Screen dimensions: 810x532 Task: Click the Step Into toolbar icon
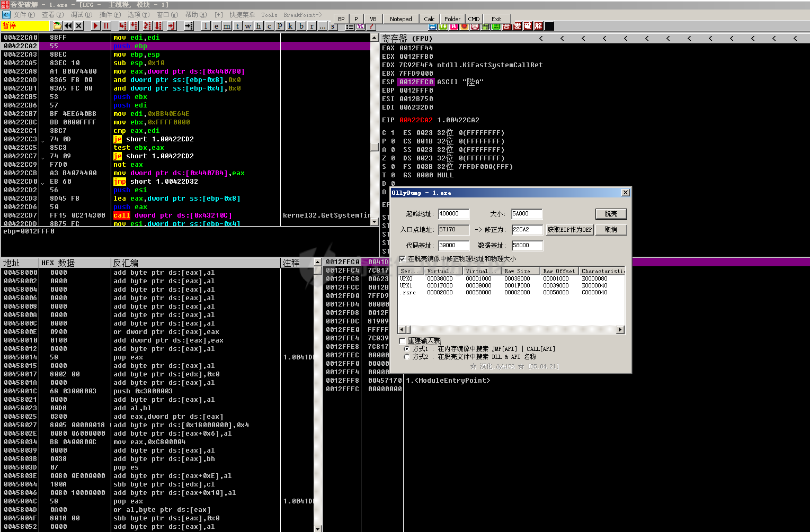tap(123, 25)
